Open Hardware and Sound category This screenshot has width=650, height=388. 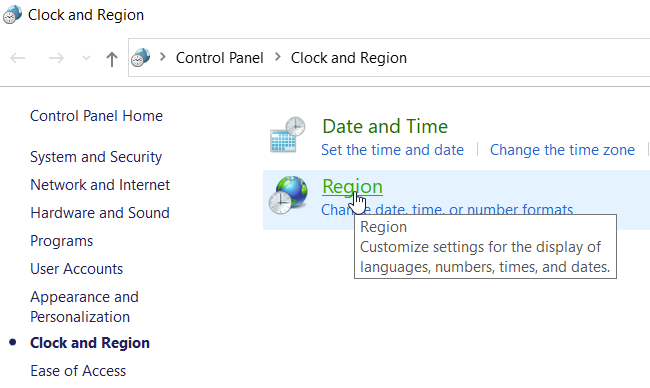(x=100, y=213)
